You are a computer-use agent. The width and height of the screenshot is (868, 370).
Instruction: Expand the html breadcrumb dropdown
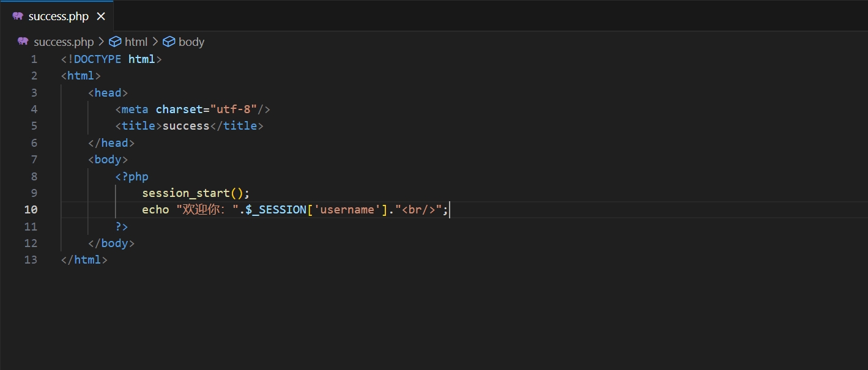pos(136,42)
